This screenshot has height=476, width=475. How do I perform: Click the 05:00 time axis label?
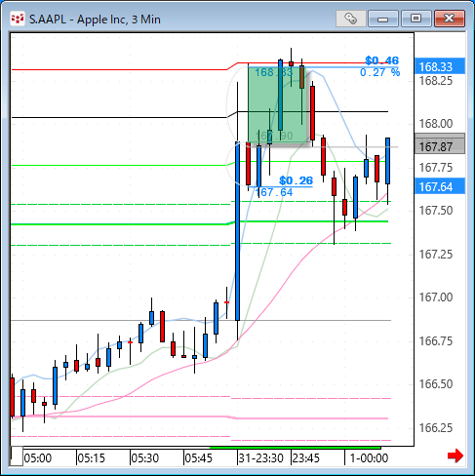click(38, 458)
